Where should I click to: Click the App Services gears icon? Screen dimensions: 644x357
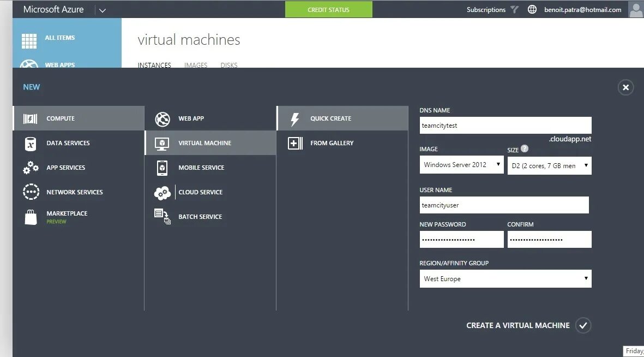(31, 168)
